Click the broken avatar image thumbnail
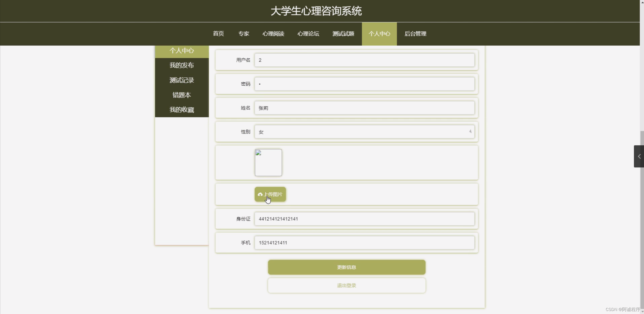The width and height of the screenshot is (644, 314). click(x=268, y=162)
